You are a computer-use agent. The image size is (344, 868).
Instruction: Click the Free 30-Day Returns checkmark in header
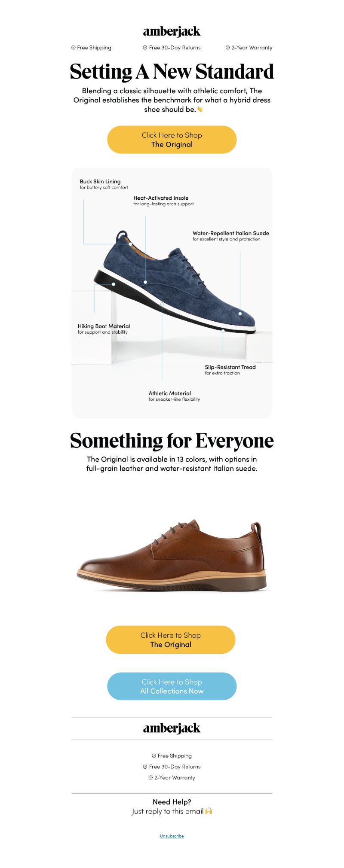point(145,48)
